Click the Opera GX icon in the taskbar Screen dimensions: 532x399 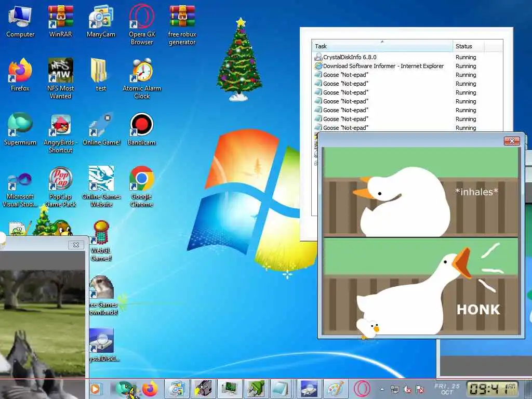click(x=362, y=389)
